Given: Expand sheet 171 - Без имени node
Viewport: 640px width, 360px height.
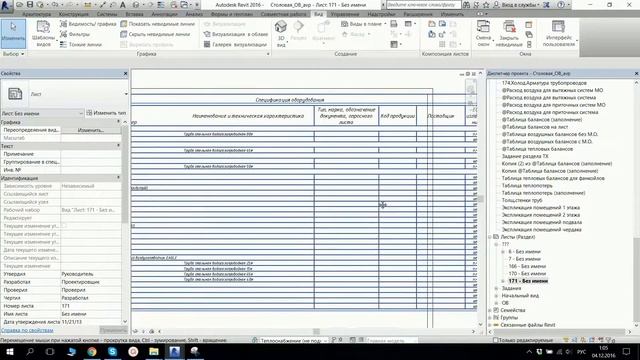Looking at the screenshot, I should pos(503,281).
